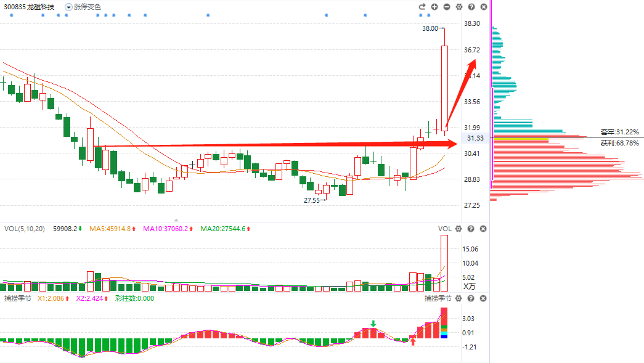Viewport: 644px width, 363px height.
Task: Open main chart settings gear
Action: [459, 7]
